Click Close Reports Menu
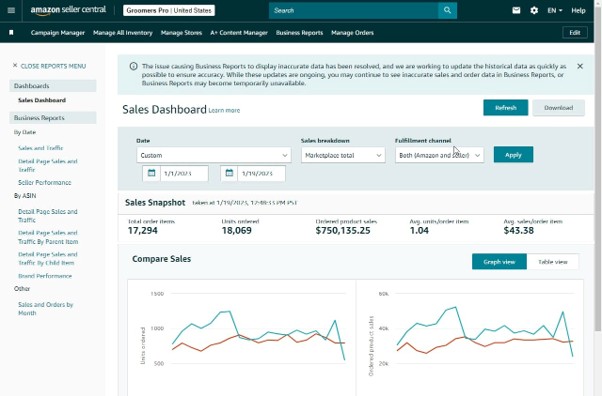Image resolution: width=602 pixels, height=396 pixels. [53, 66]
